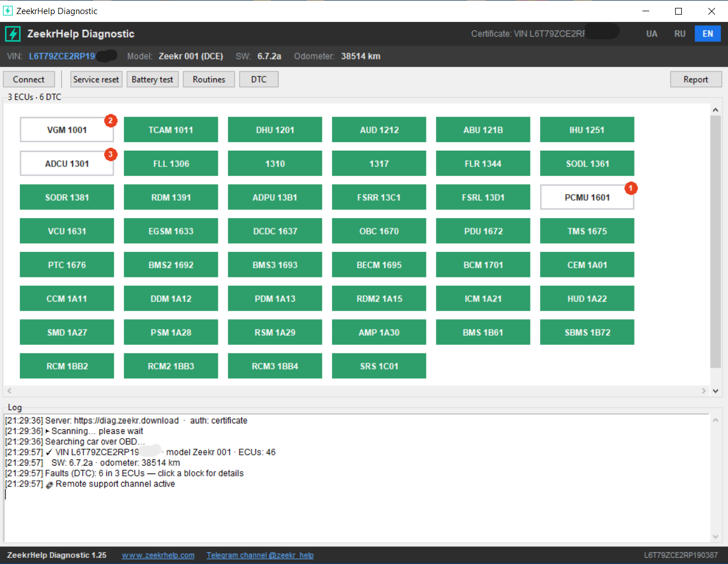728x564 pixels.
Task: Click the Connect button
Action: pyautogui.click(x=29, y=79)
